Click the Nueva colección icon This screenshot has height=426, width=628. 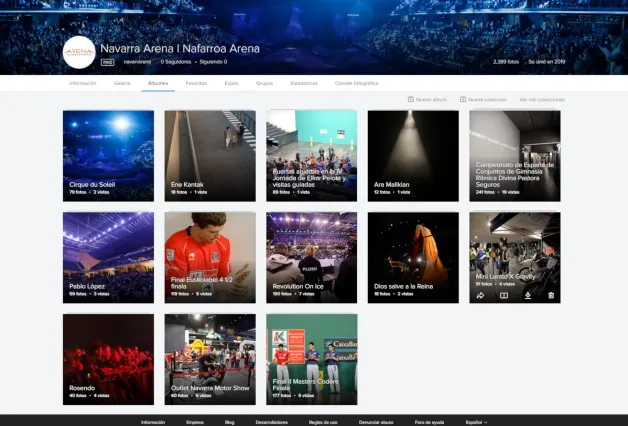pos(463,99)
